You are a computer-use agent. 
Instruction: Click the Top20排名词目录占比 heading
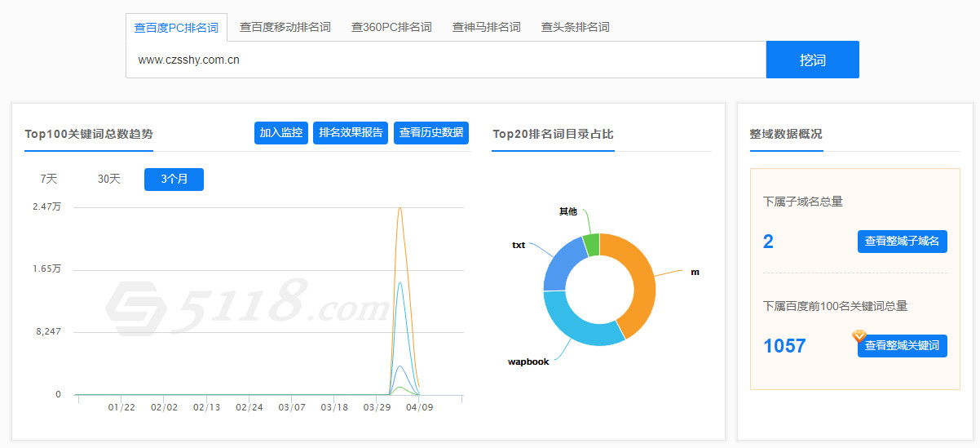(553, 134)
